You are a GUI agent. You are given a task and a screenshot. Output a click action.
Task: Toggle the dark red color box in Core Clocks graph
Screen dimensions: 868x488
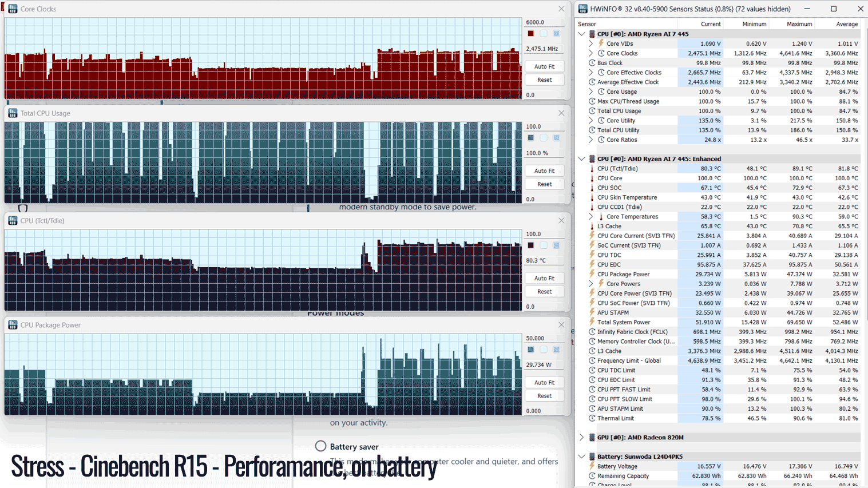(531, 34)
